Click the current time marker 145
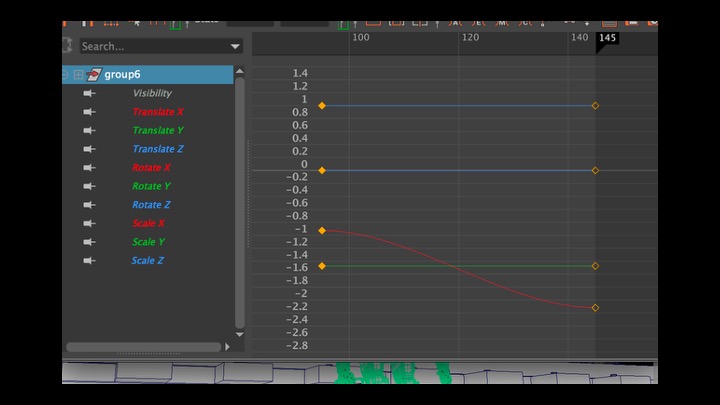Viewport: 720px width, 405px height. click(x=607, y=38)
